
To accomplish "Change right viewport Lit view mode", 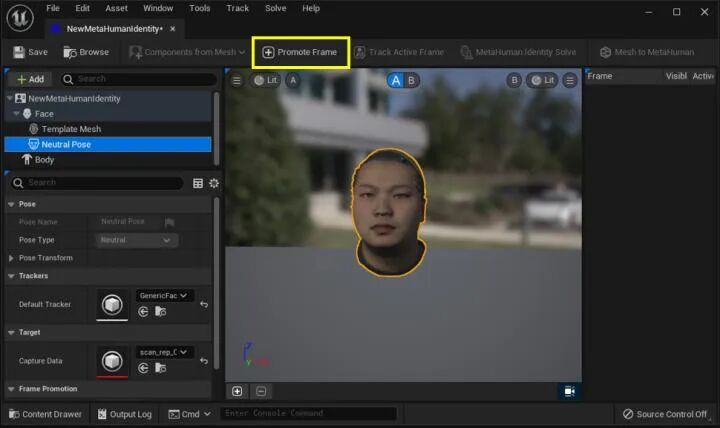I will coord(543,80).
